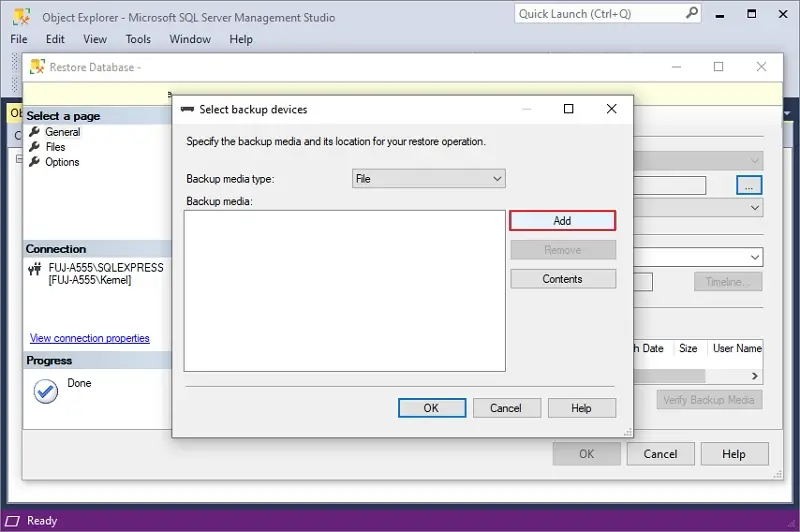The image size is (800, 532).
Task: Click the Quick Launch magnifier icon
Action: tap(692, 13)
